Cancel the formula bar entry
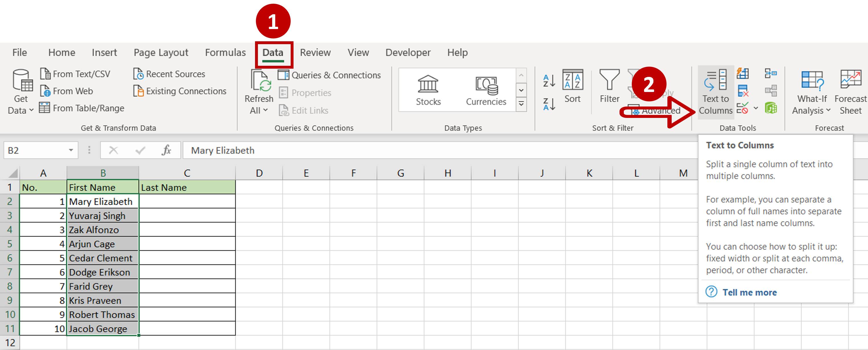Screen dimensions: 868x350 click(x=113, y=150)
